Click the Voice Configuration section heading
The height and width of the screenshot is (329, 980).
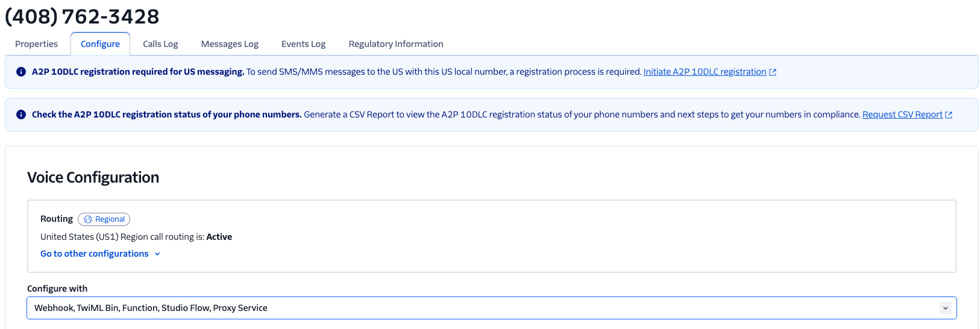(x=93, y=177)
